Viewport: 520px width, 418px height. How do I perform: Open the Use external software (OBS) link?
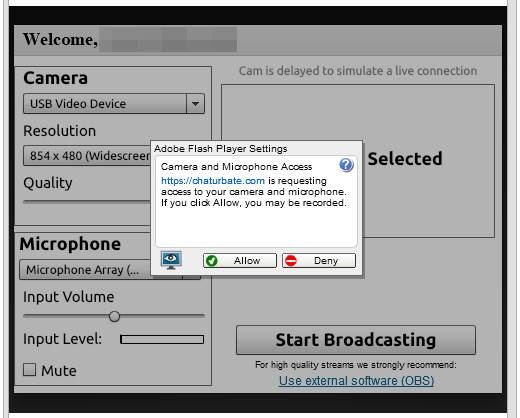tap(356, 381)
